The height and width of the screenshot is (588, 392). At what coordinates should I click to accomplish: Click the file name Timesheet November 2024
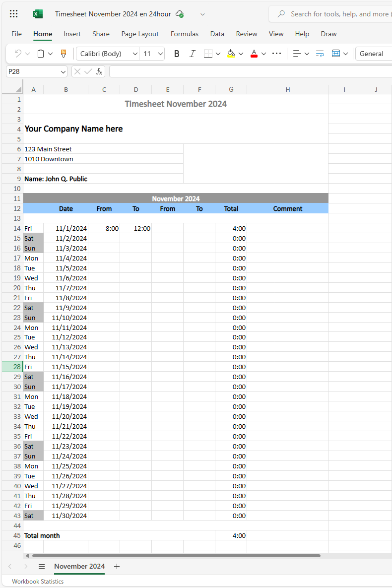(113, 14)
